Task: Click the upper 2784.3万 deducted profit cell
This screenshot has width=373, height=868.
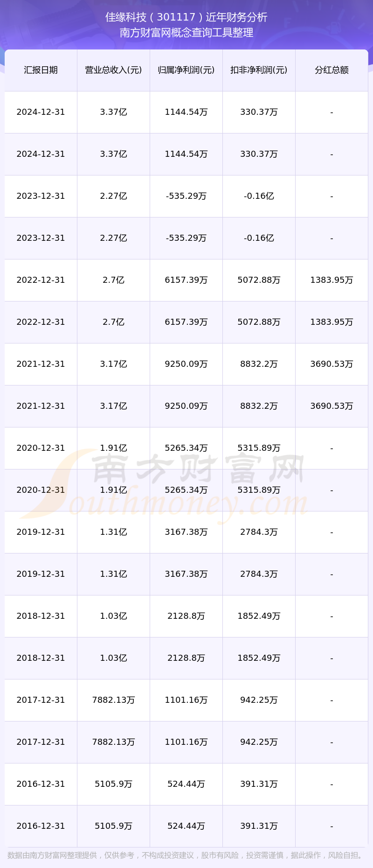Action: [x=259, y=532]
